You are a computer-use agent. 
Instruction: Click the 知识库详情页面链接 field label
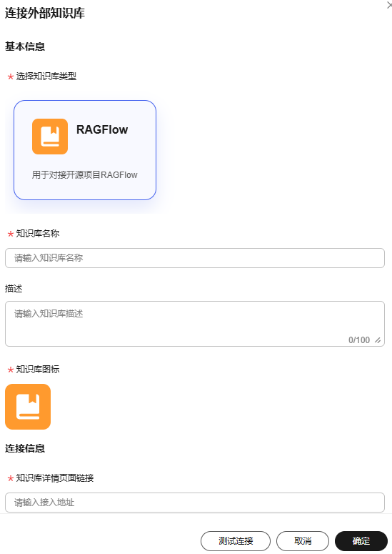click(x=55, y=478)
